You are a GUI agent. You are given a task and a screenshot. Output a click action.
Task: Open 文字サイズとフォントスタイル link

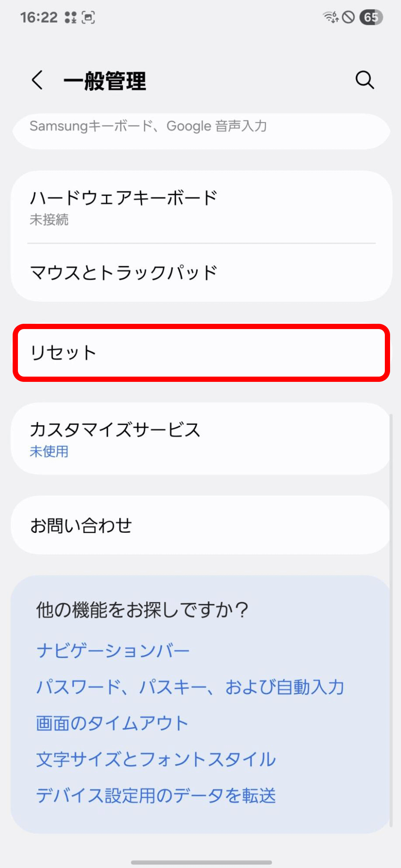click(x=156, y=759)
